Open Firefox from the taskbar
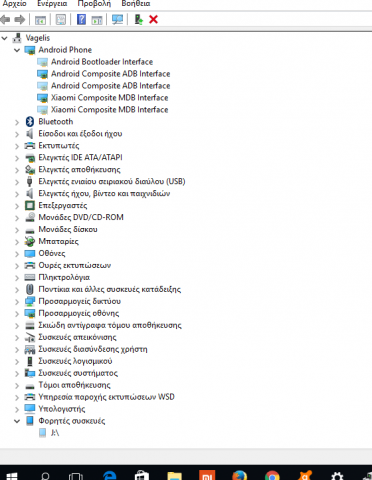Screen dimensions: 372x480 (239, 474)
